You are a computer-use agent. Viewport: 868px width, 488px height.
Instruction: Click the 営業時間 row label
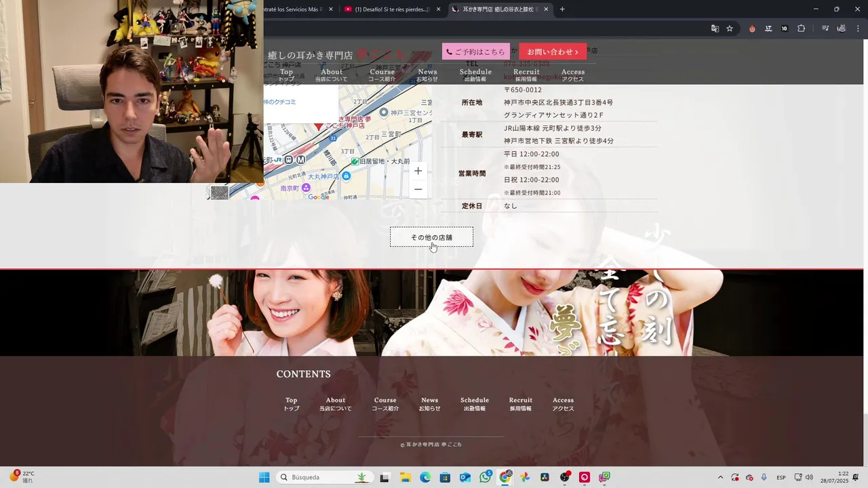[472, 174]
